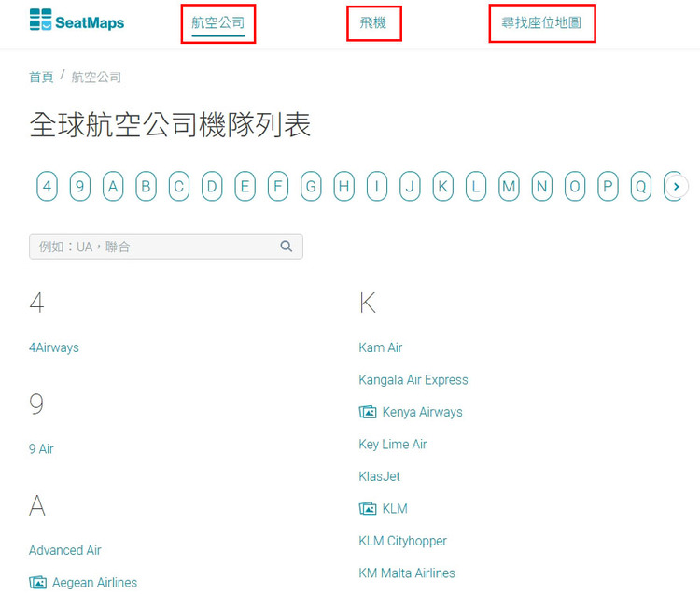Open the Aegean Airlines link
Viewport: 700px width, 594px height.
coord(94,583)
